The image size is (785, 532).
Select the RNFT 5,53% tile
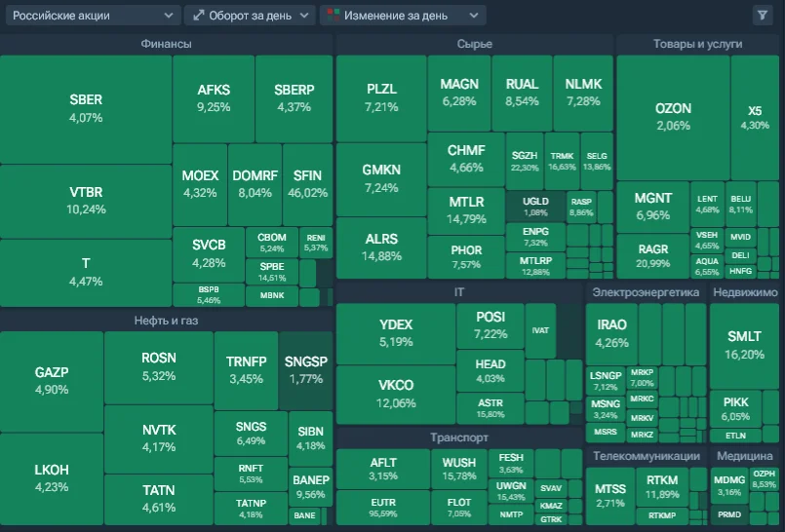251,474
